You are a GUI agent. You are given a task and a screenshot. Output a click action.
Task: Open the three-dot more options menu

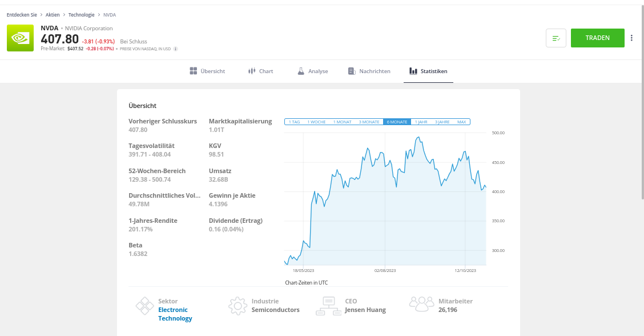(631, 38)
